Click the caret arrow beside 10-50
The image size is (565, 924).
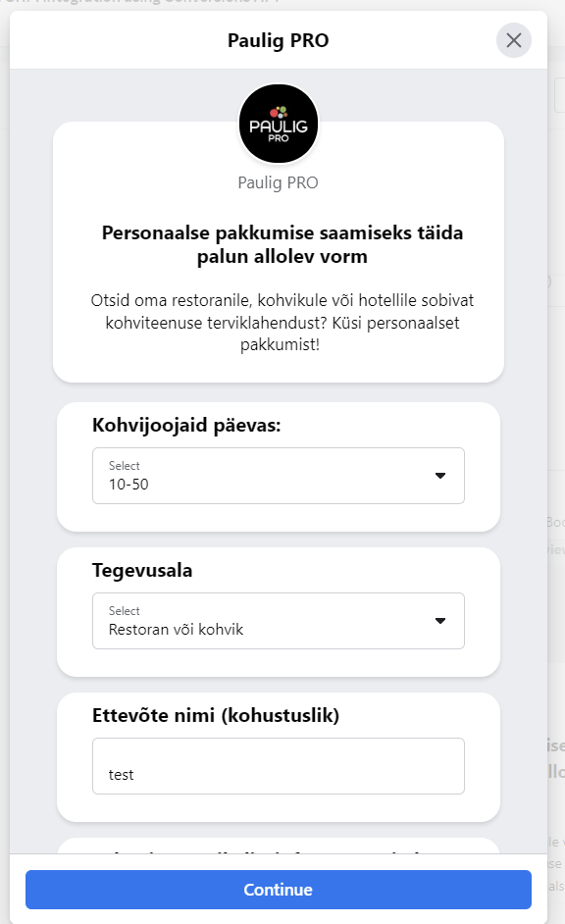440,476
